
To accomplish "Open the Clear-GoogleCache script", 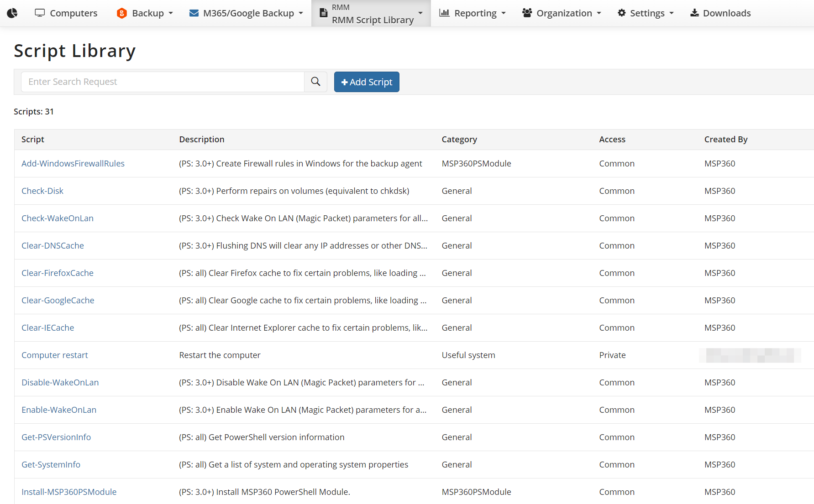I will pyautogui.click(x=58, y=300).
